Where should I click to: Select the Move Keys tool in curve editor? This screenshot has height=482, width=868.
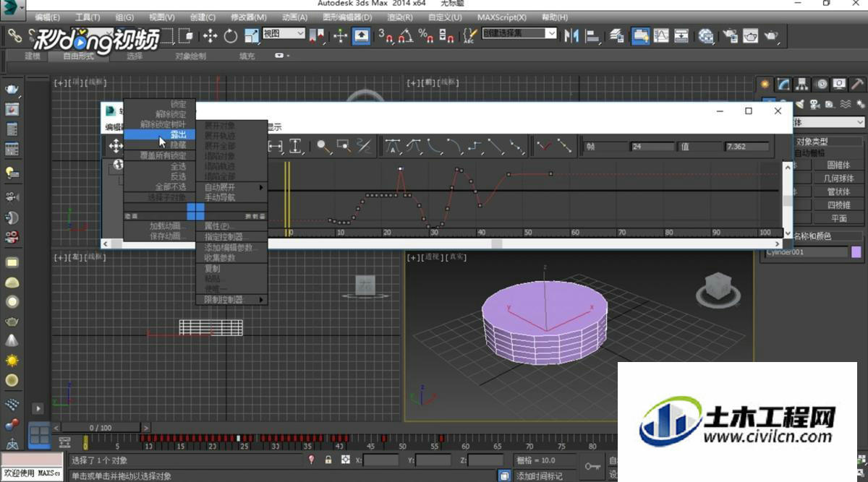115,147
